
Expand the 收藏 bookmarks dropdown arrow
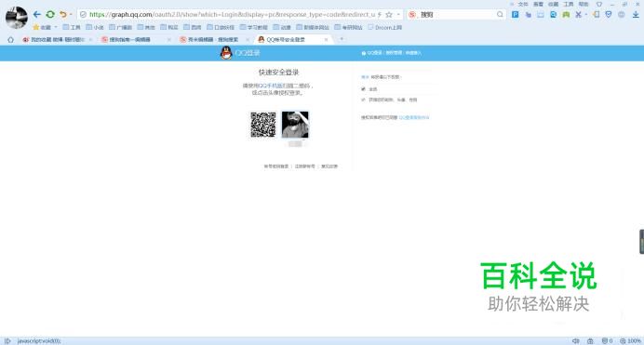[x=56, y=27]
